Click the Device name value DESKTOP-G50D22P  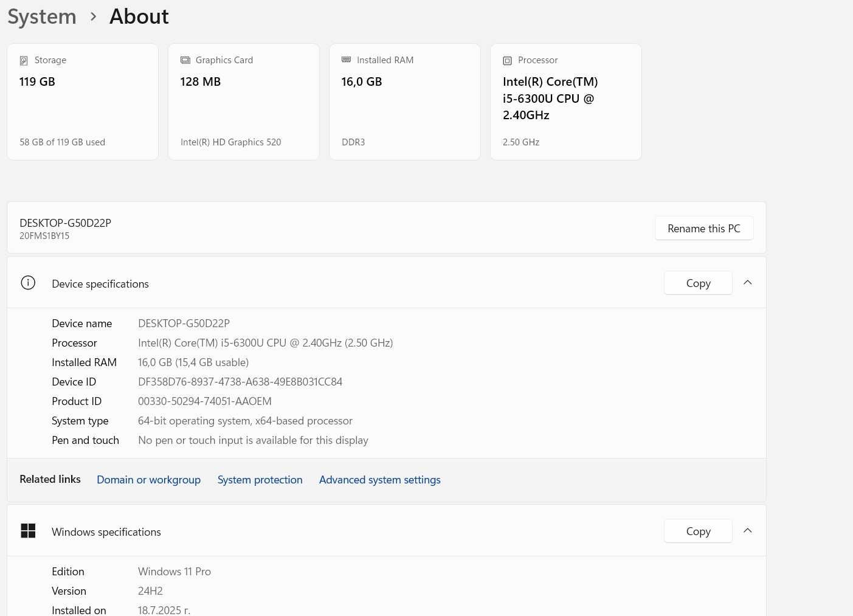coord(184,324)
